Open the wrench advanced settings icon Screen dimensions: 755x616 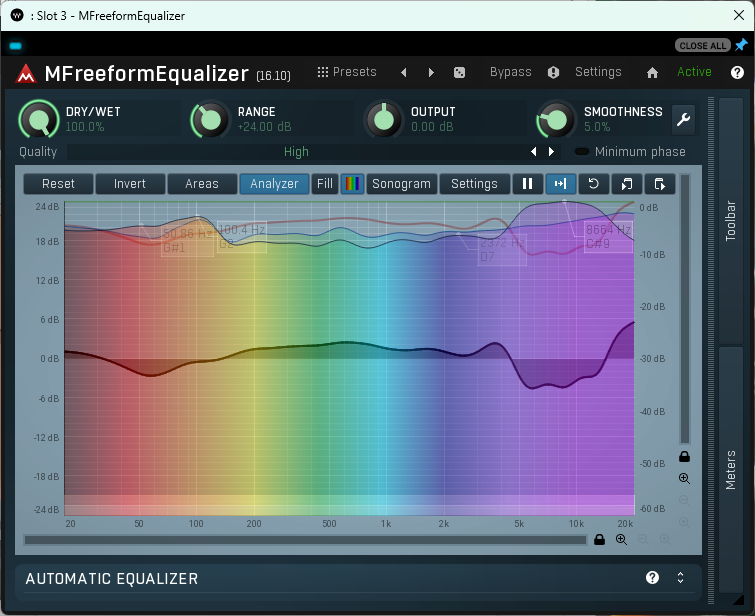click(x=683, y=119)
